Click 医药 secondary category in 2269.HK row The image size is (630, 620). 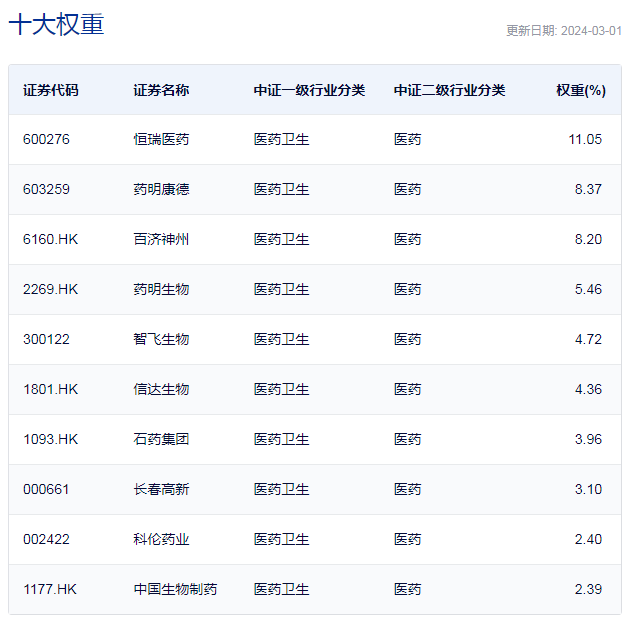pyautogui.click(x=407, y=289)
